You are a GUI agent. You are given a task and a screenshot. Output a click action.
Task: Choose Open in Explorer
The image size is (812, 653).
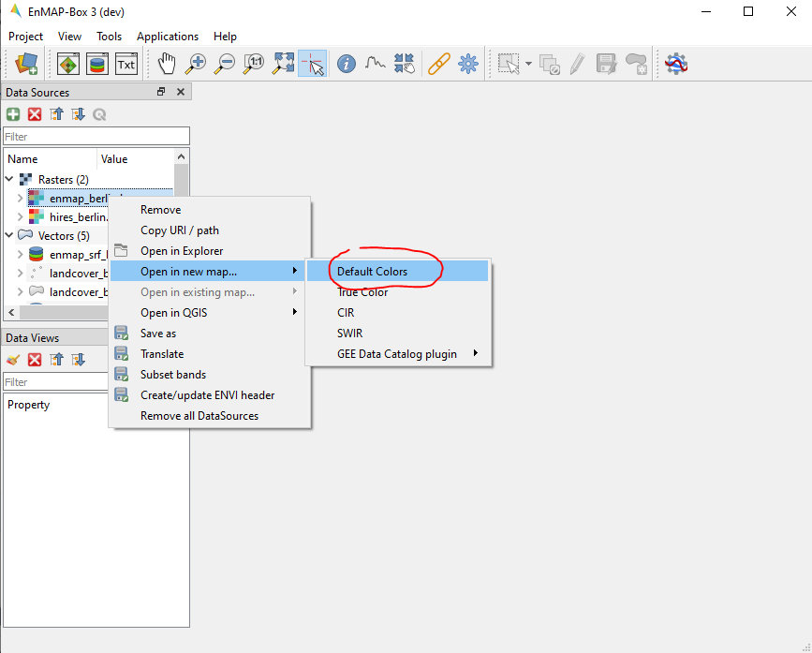(210, 251)
